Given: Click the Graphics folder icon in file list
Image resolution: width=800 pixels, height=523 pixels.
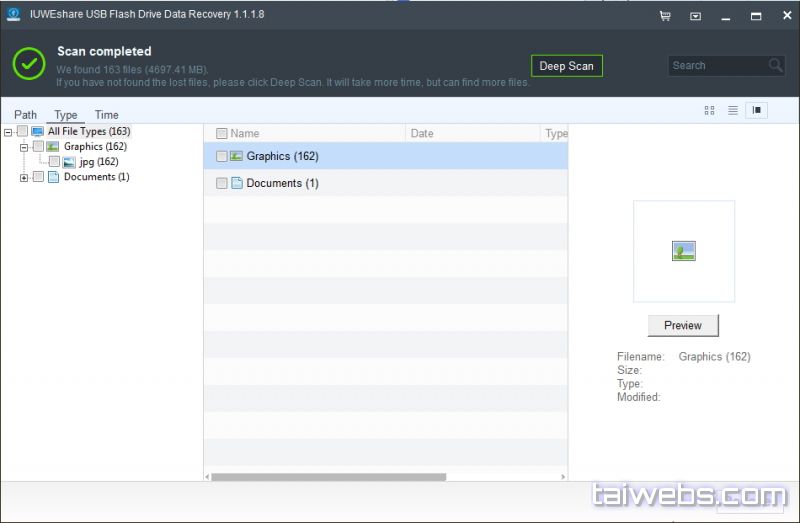Looking at the screenshot, I should click(236, 156).
